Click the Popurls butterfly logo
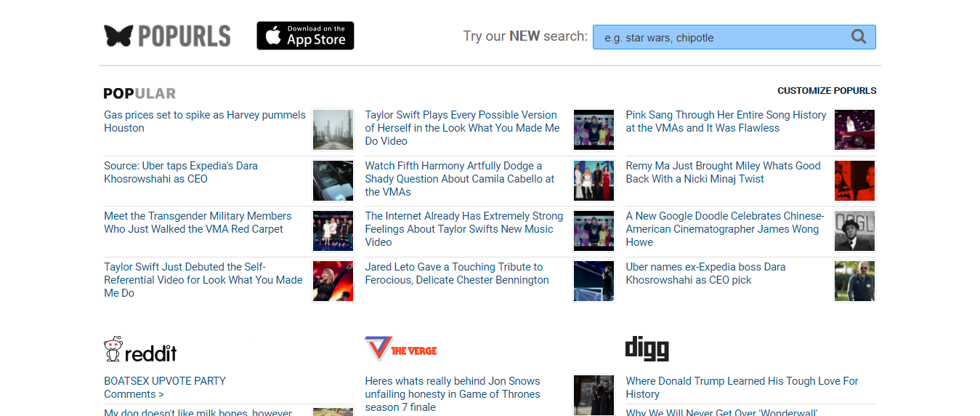980x416 pixels. (167, 36)
